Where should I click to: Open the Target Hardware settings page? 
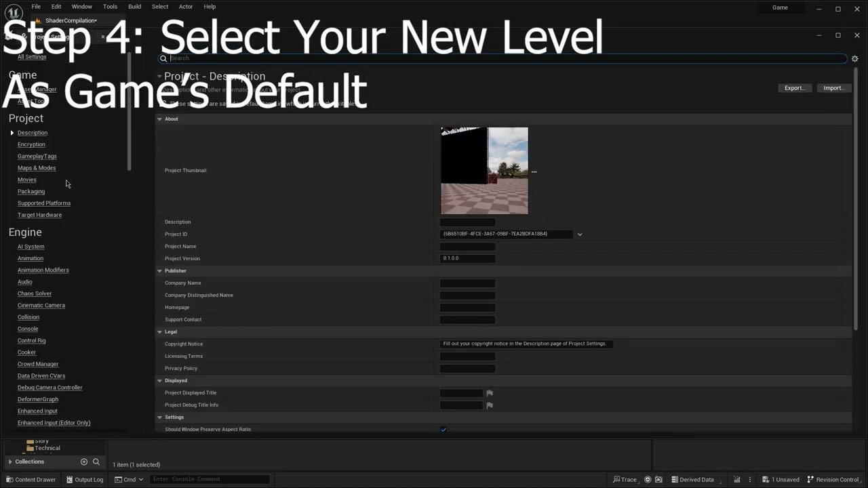pyautogui.click(x=39, y=215)
